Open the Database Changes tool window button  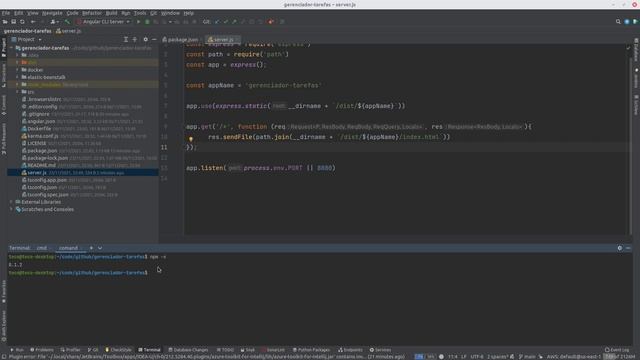(188, 350)
